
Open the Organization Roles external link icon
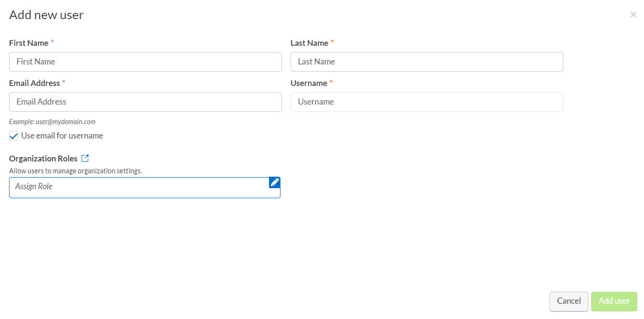(85, 158)
